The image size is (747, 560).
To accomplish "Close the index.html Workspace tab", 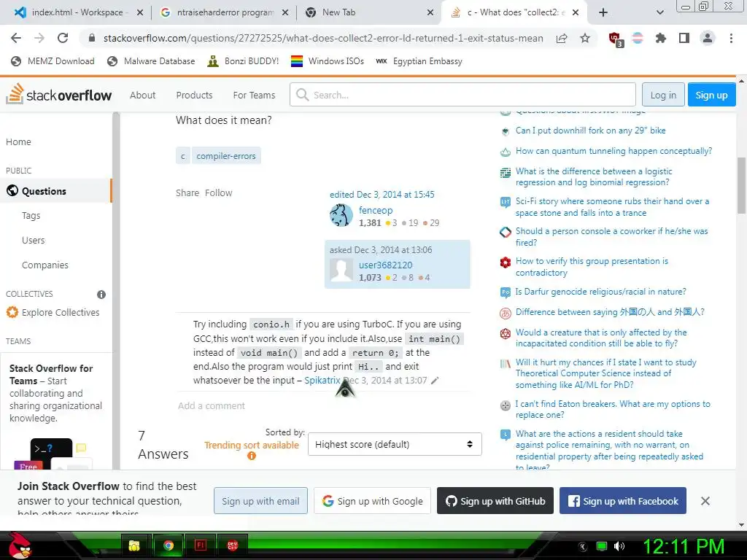I will (140, 12).
